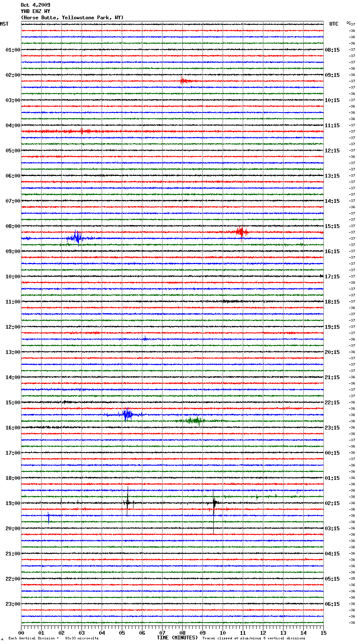Select the '02:00' MST time label
Image resolution: width=357 pixels, height=644 pixels.
pos(13,75)
